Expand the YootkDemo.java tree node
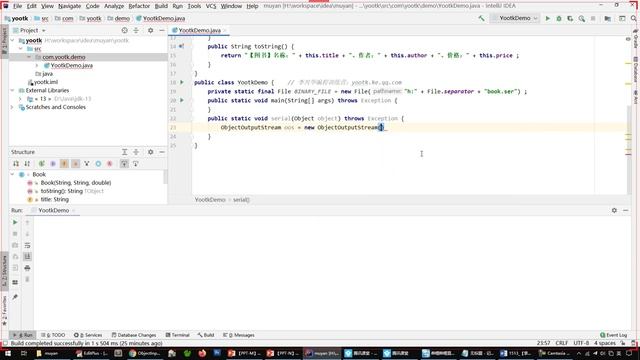 pos(37,65)
